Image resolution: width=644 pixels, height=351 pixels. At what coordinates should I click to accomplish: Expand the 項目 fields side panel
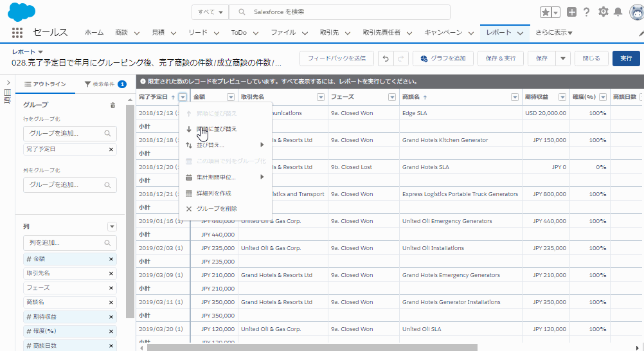coord(8,83)
